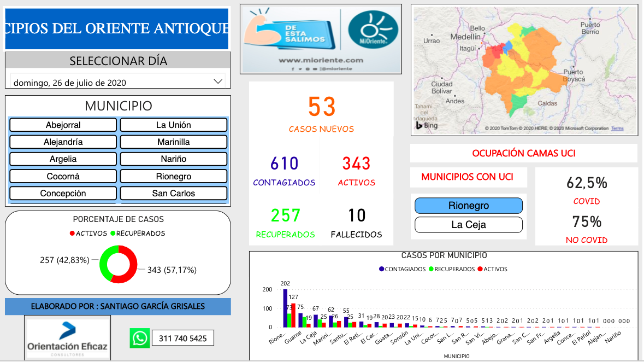Click blue CONTAGIADOS legend dot in bar chart
Viewport: 644px width, 362px height.
point(381,269)
